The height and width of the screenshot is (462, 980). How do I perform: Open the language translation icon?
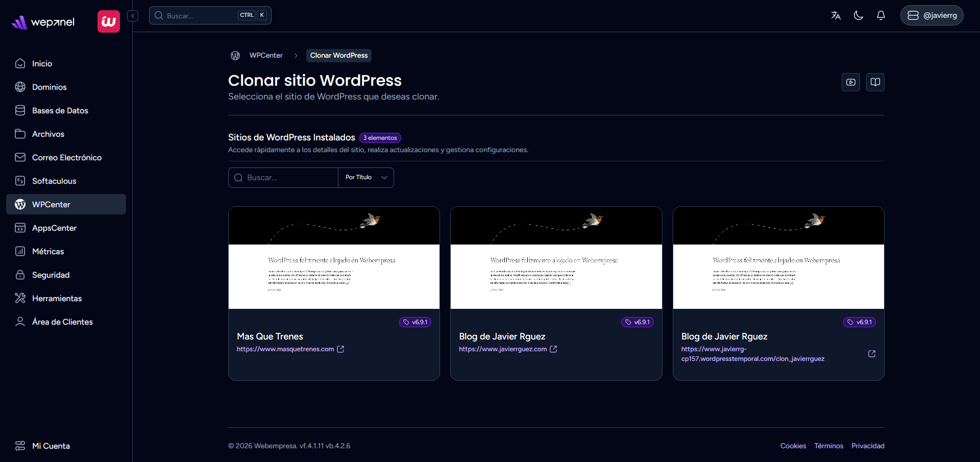(836, 15)
